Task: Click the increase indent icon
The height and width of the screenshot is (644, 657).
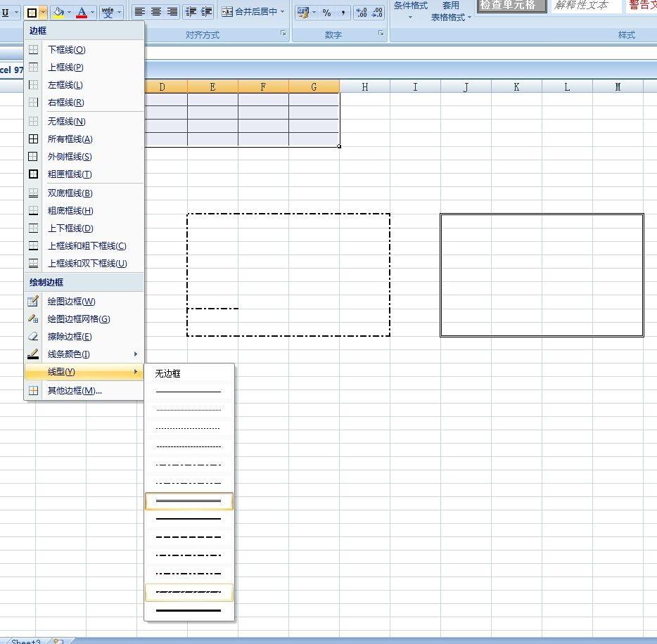Action: point(207,12)
